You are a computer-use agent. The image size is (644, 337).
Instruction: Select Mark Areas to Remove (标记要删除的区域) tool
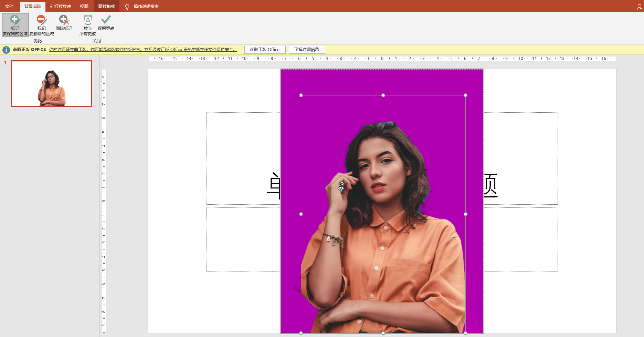pyautogui.click(x=42, y=25)
